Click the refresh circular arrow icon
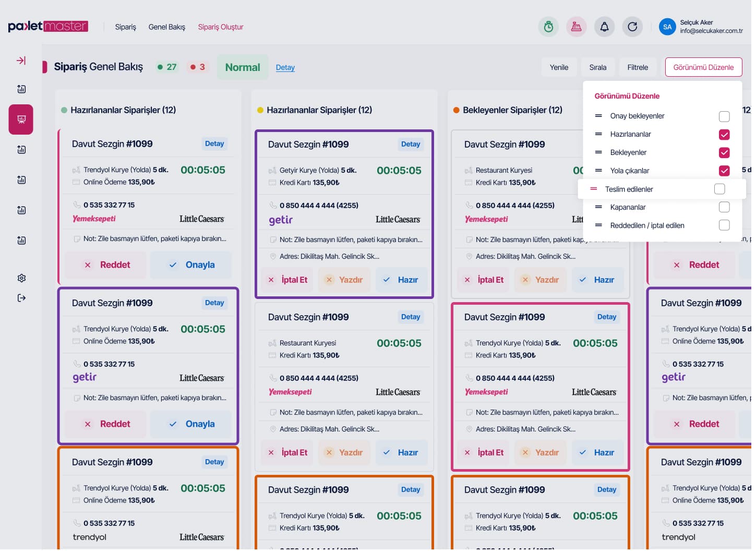756x551 pixels. point(632,27)
